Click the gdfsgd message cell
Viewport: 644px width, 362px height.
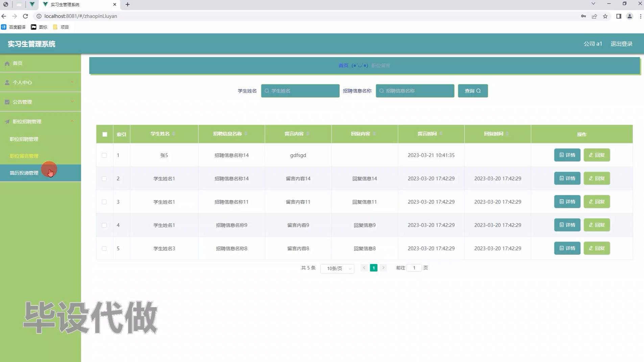298,155
